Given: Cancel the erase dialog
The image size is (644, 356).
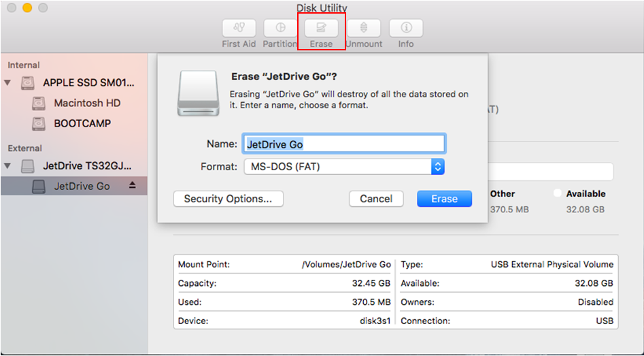Looking at the screenshot, I should [376, 199].
